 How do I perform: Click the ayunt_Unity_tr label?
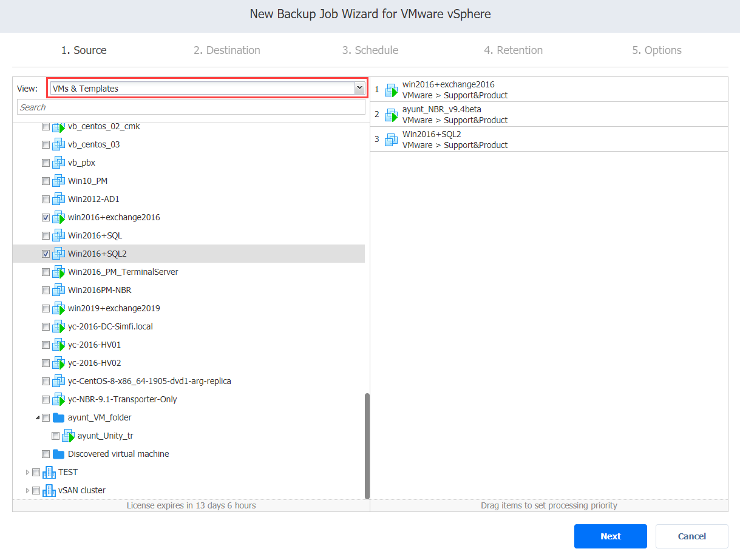(x=106, y=436)
